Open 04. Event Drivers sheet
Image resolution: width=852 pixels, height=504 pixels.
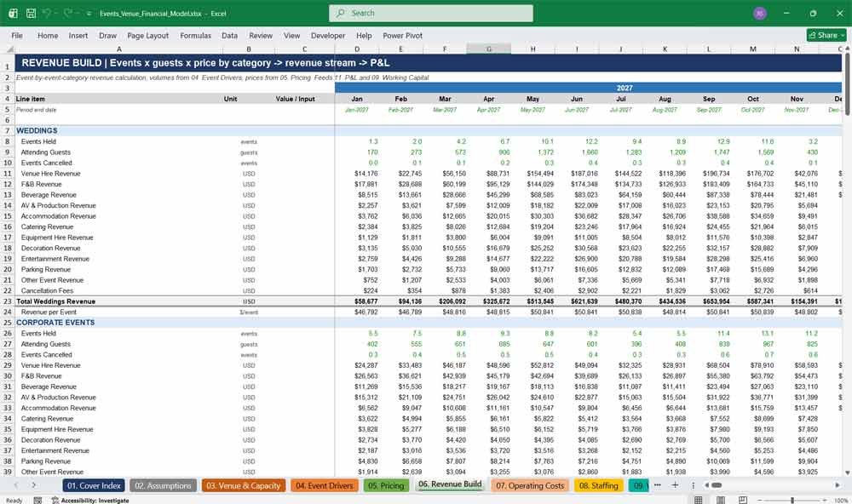[x=325, y=485]
